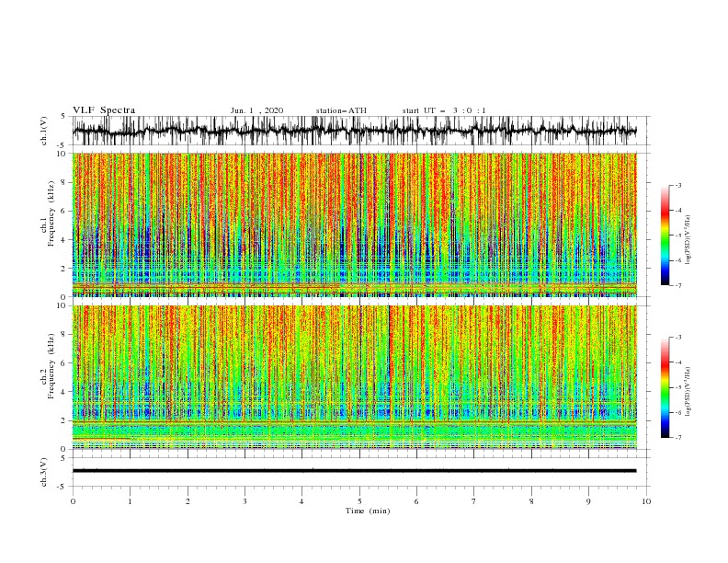The image size is (728, 563).
Task: Click the "-5" tick on the ch.3(V) axis
Action: pyautogui.click(x=62, y=487)
